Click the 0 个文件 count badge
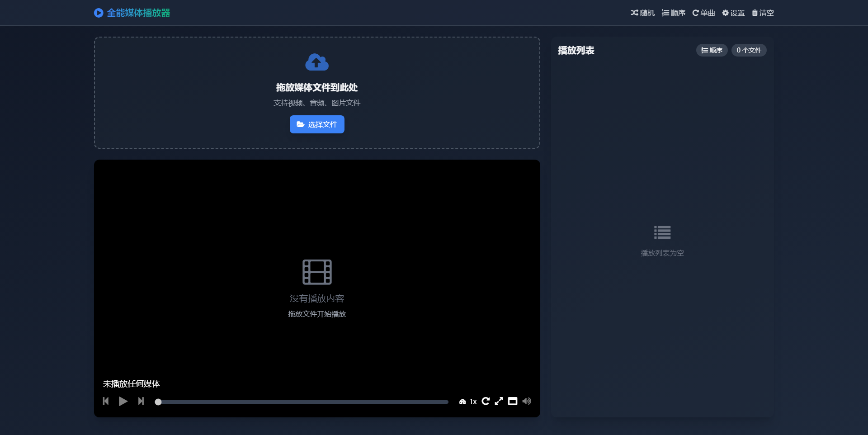Image resolution: width=868 pixels, height=435 pixels. (749, 50)
